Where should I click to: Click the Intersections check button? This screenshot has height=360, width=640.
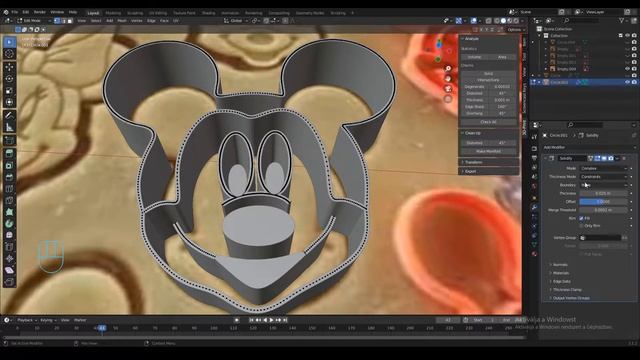click(489, 80)
